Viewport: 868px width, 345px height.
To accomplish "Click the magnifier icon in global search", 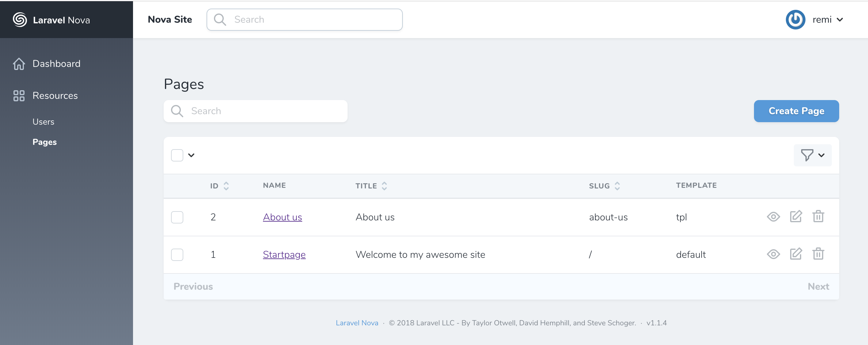I will pyautogui.click(x=220, y=20).
